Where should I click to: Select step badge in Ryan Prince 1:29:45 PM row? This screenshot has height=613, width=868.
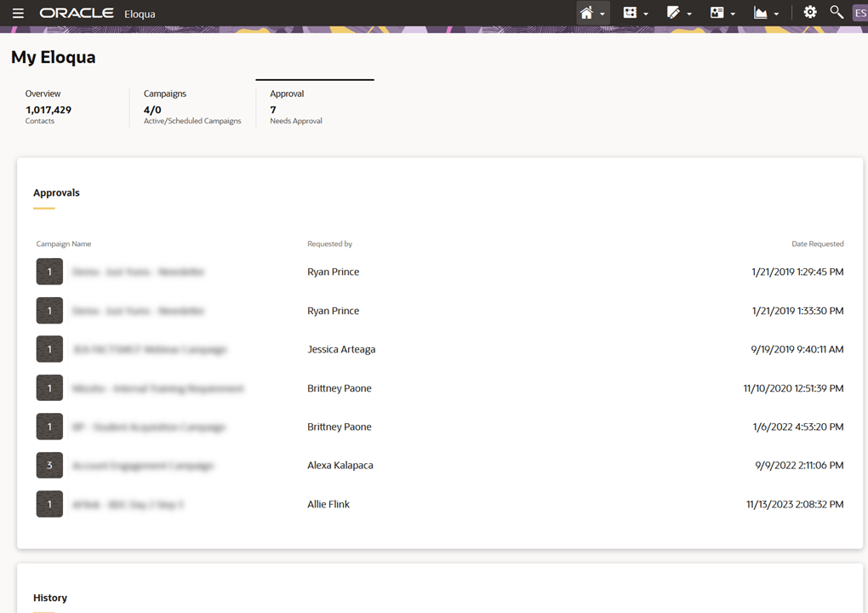coord(49,272)
